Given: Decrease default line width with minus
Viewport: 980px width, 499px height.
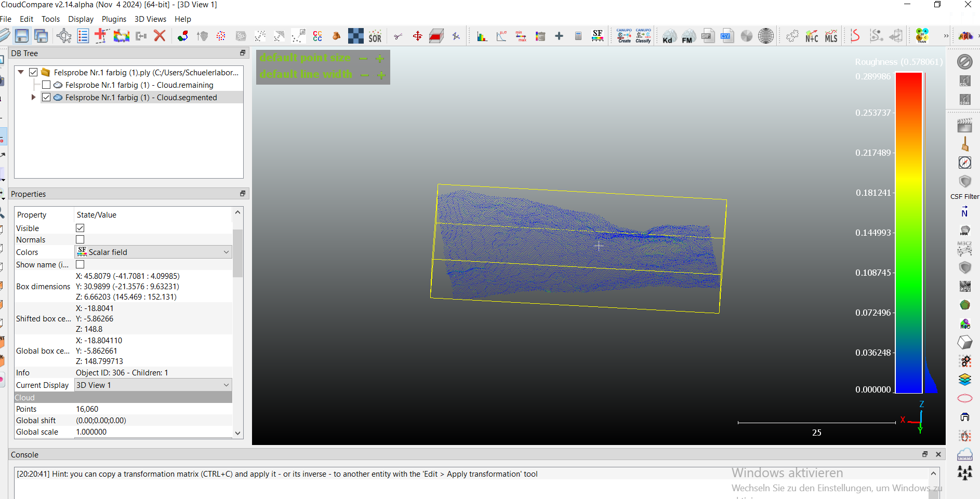Looking at the screenshot, I should [x=365, y=75].
